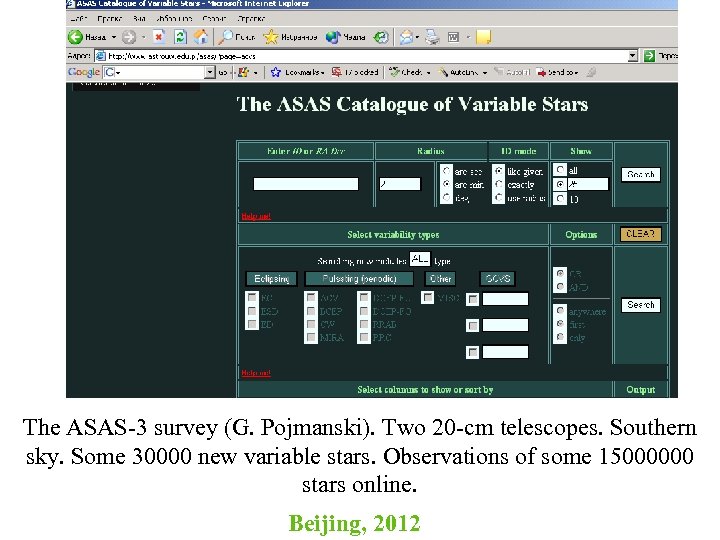
Task: Click the Eclipsing group button
Action: click(x=271, y=279)
